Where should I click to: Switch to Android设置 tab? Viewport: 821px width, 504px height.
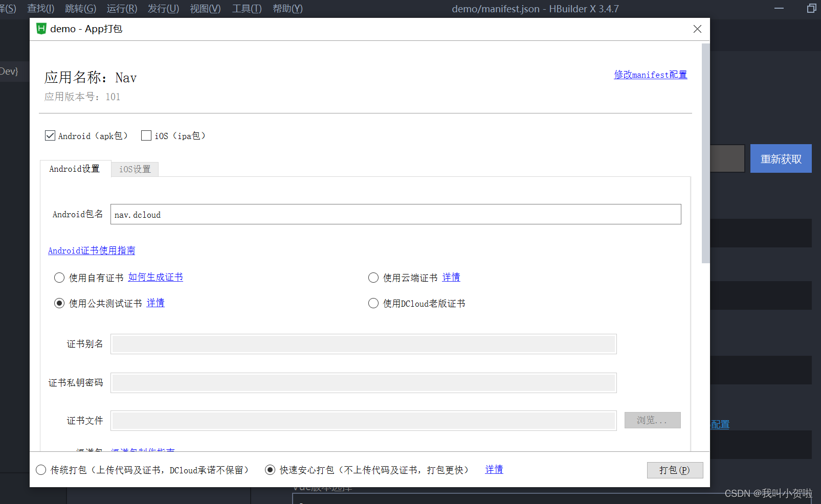point(75,169)
